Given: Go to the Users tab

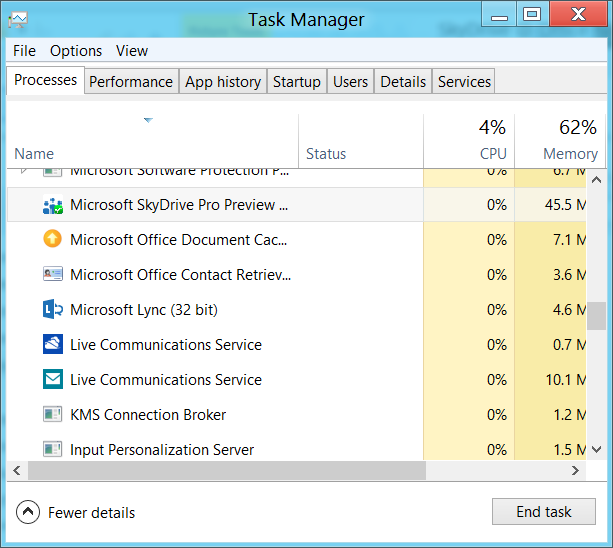Looking at the screenshot, I should click(x=350, y=82).
